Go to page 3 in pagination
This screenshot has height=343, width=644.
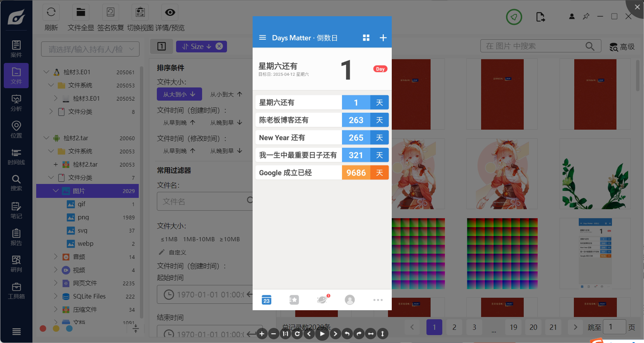pos(474,327)
